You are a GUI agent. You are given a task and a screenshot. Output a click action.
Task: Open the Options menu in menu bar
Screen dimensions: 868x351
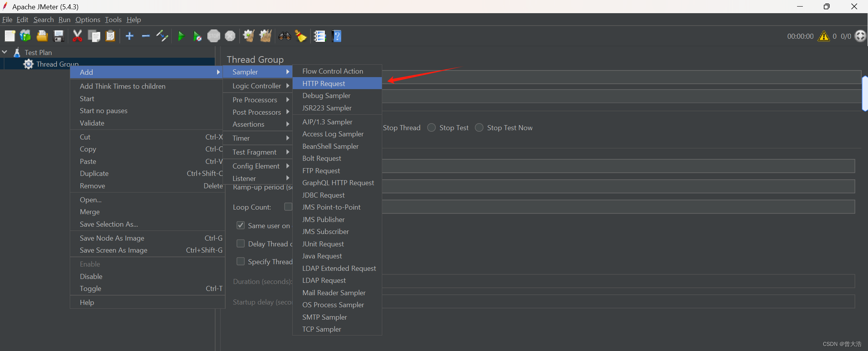click(x=88, y=19)
